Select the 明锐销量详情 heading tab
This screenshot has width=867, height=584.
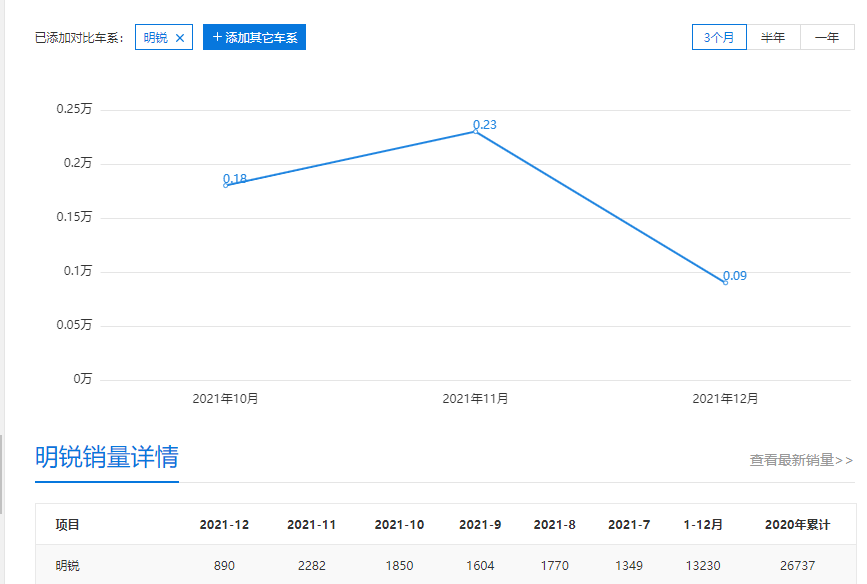pyautogui.click(x=107, y=457)
